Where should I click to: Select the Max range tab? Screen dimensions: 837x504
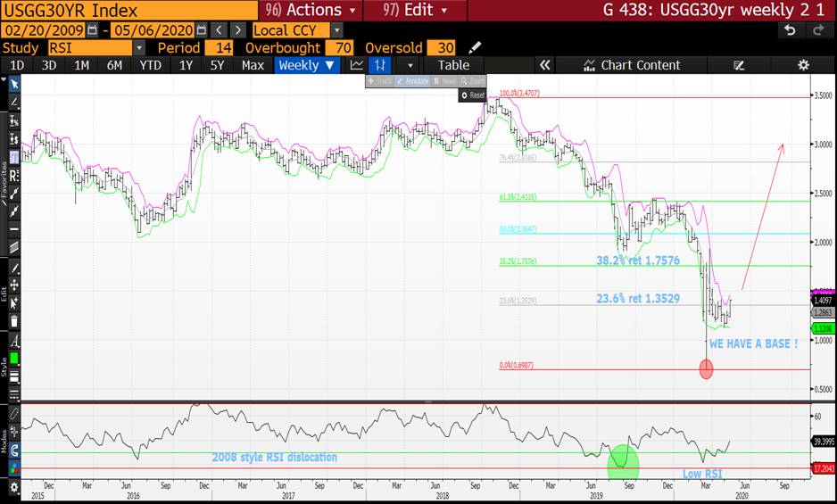coord(253,65)
